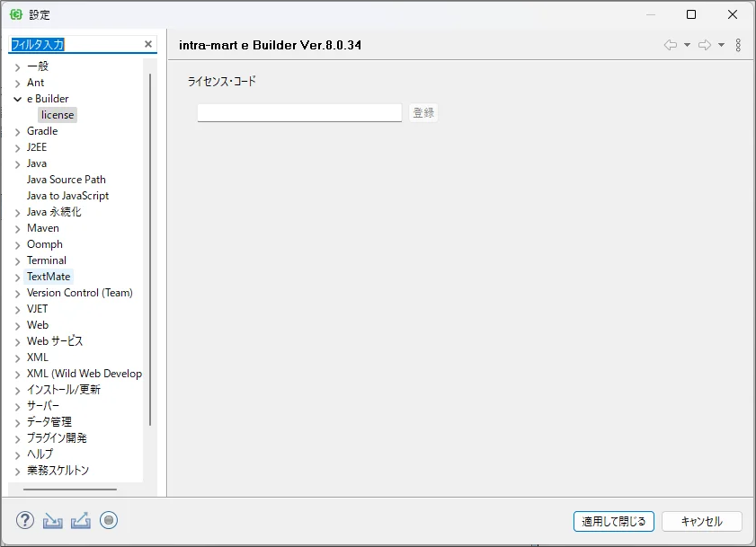Expand the プラグイン開発 tree node
The image size is (756, 547).
(x=17, y=439)
